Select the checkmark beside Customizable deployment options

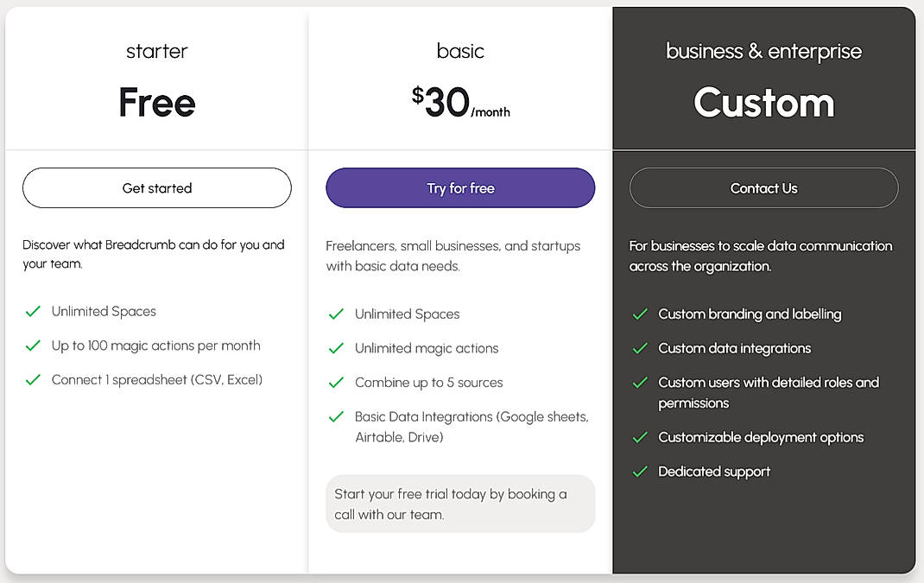(640, 437)
